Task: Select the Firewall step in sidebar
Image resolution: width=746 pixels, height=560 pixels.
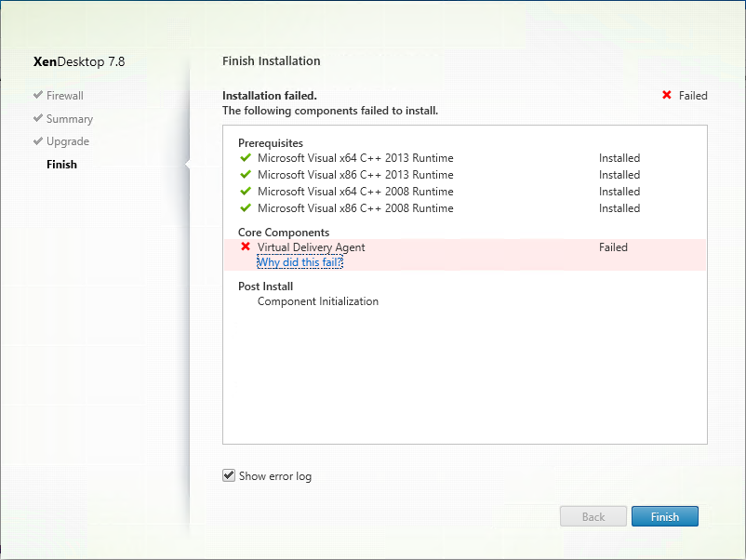Action: 65,96
